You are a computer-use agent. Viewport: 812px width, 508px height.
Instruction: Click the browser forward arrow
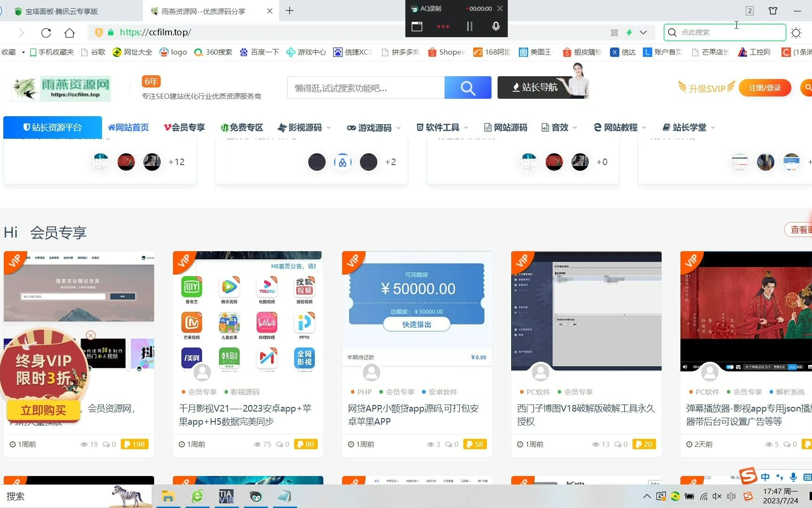tap(21, 32)
